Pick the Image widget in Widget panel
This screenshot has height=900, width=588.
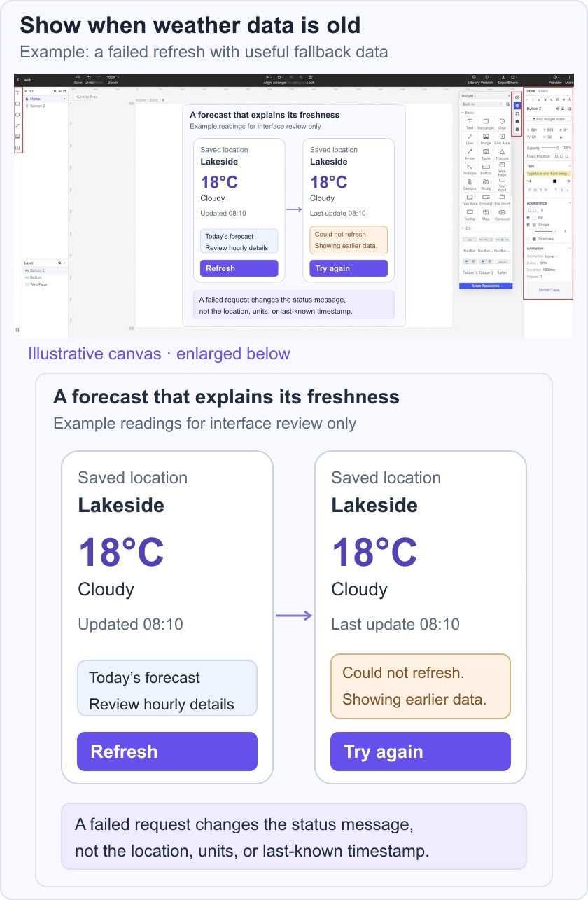[486, 139]
